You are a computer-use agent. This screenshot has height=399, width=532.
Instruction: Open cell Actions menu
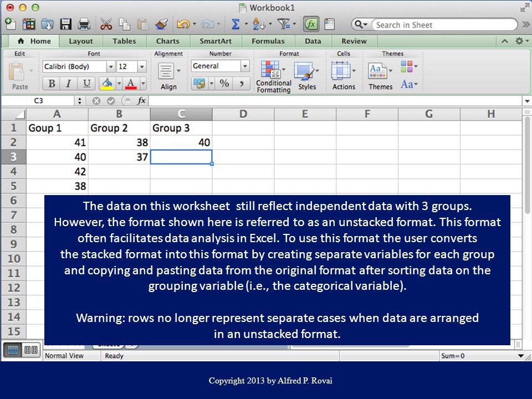click(x=344, y=76)
